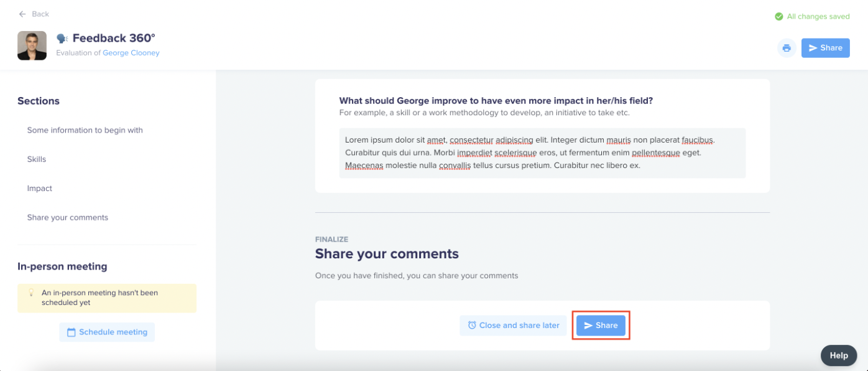Click the Back link

click(x=34, y=14)
